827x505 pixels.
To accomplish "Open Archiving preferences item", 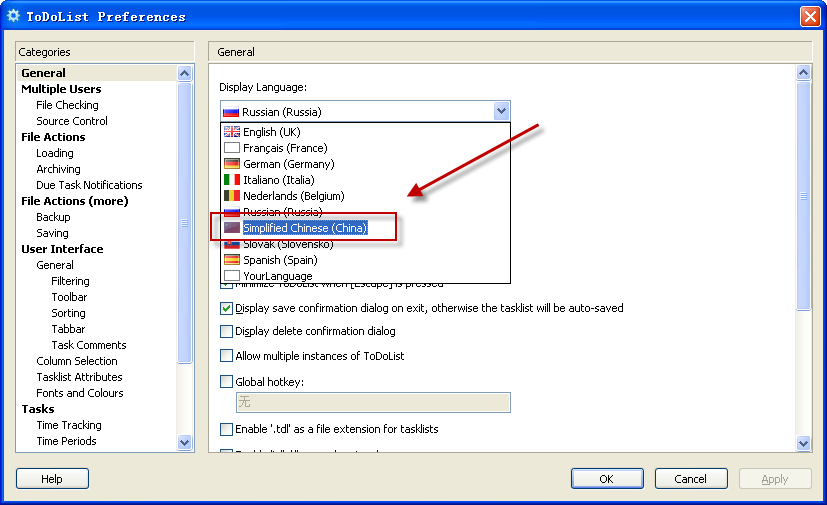I will (59, 169).
